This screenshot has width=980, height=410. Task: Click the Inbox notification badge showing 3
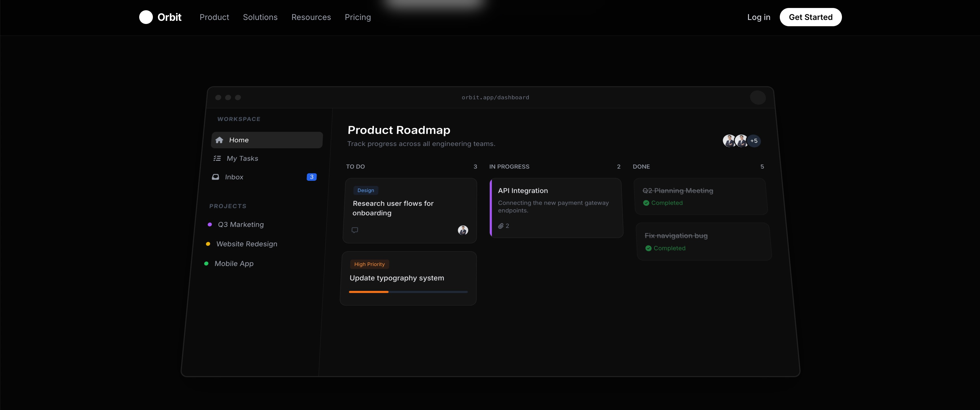click(x=311, y=177)
